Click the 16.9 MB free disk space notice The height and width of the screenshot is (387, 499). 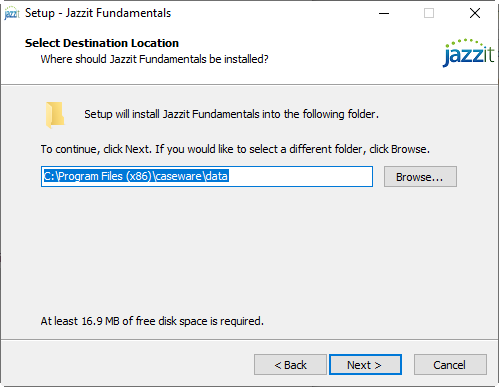pyautogui.click(x=152, y=321)
